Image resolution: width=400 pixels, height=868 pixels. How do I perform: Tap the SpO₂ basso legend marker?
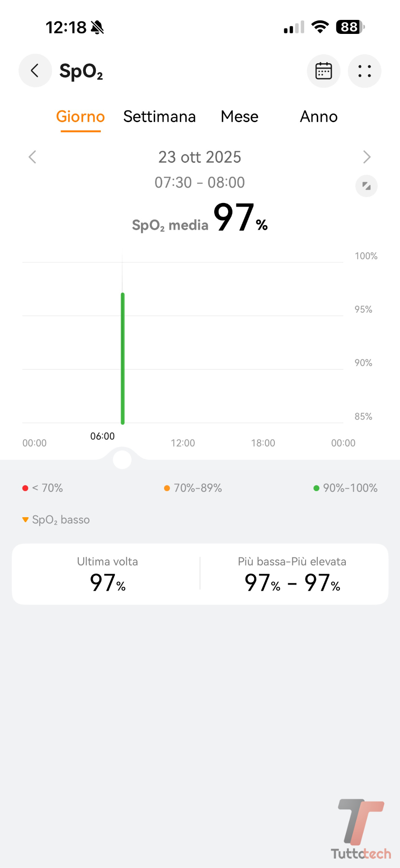point(26,520)
